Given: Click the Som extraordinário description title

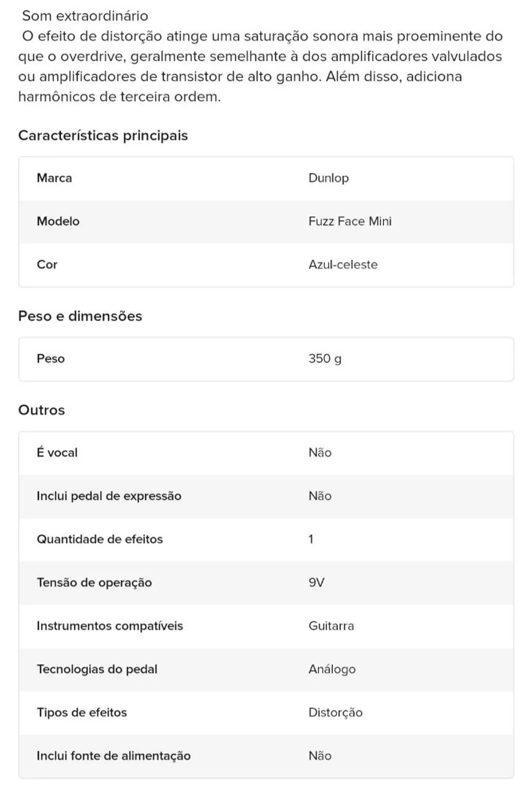Looking at the screenshot, I should [85, 15].
